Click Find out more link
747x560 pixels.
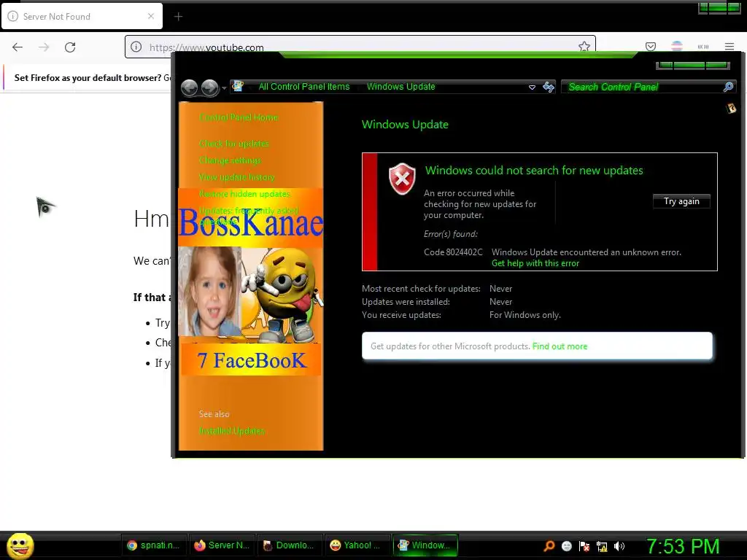[x=560, y=346]
